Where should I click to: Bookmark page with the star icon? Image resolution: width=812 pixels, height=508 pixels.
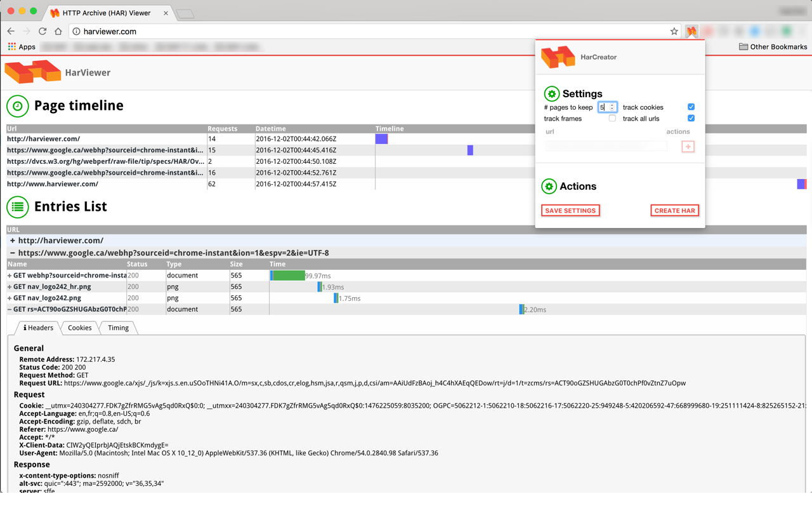[x=674, y=31]
